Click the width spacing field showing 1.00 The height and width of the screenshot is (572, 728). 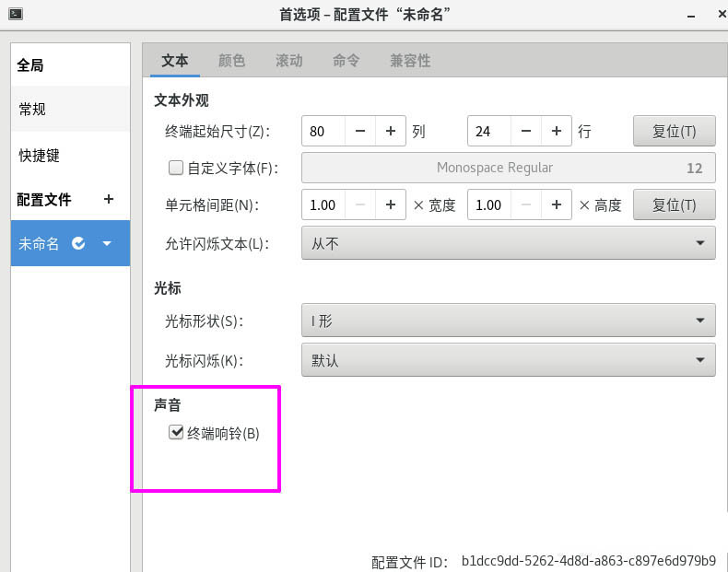[323, 204]
